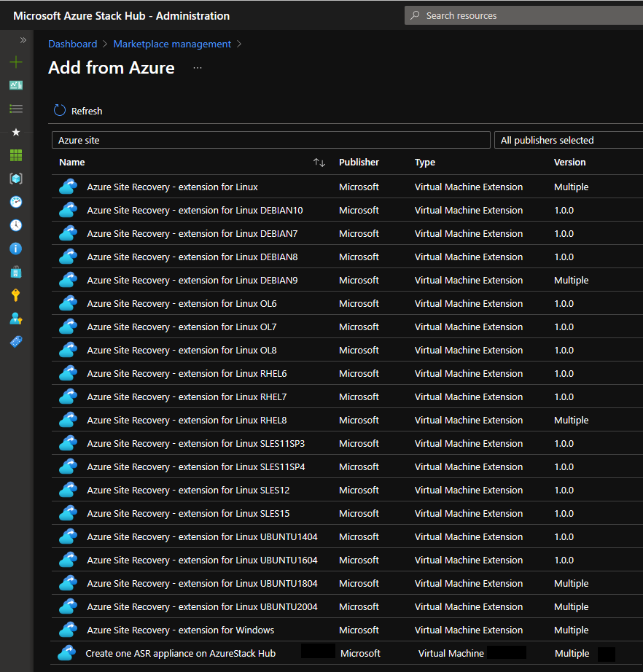Viewport: 643px width, 672px height.
Task: Click the blue tag Offers icon in sidebar
Action: pos(16,342)
